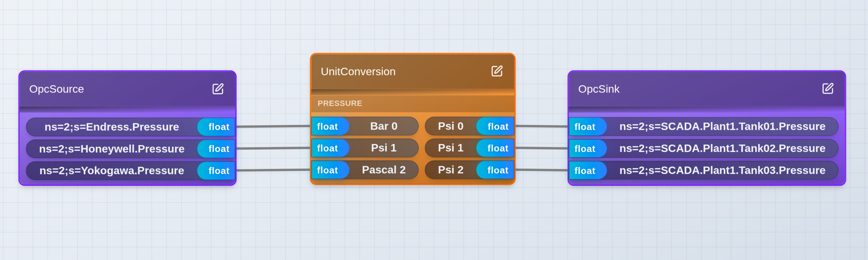Viewport: 868px width, 260px height.
Task: Click the float badge on ns=2;s=SCADA.Plant1.Tank01.Pressure
Action: pyautogui.click(x=586, y=127)
